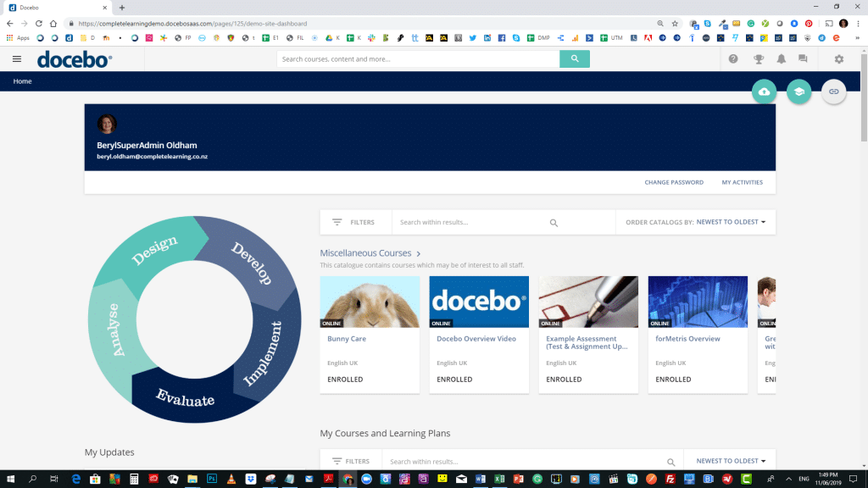Click the CHANGE PASSWORD link
This screenshot has width=868, height=488.
pos(674,182)
